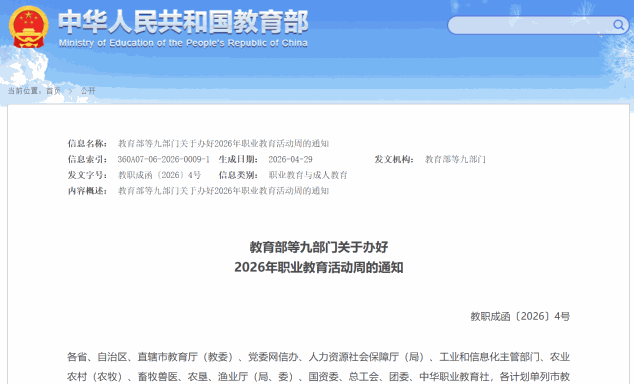Click the paragraph line starting 农村（农牧）
Viewport: 634px width, 384px height.
click(x=319, y=377)
